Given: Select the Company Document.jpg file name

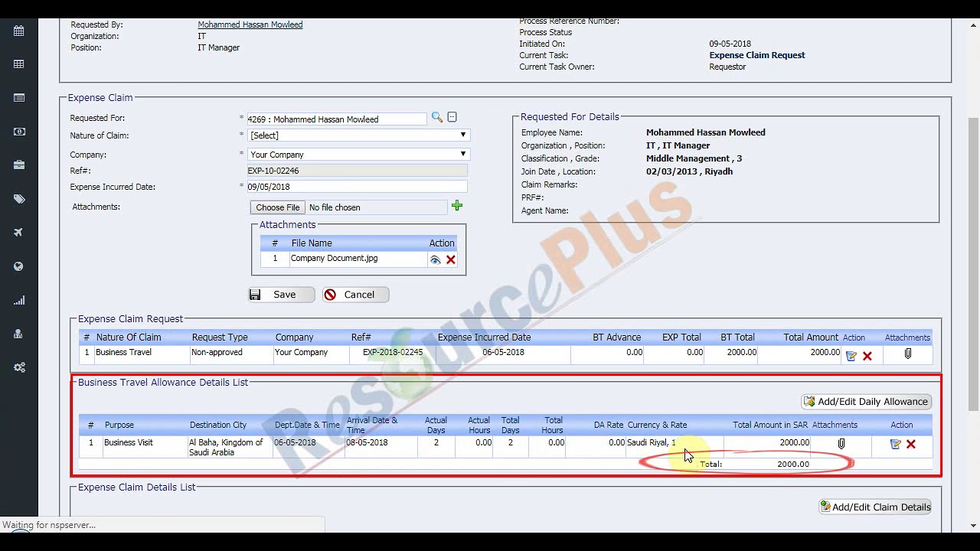Looking at the screenshot, I should click(334, 259).
